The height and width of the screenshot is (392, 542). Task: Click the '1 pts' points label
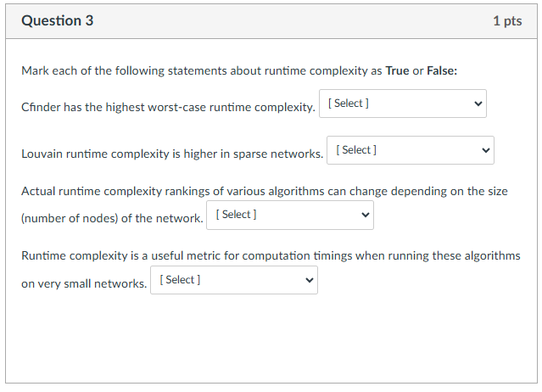(x=507, y=20)
